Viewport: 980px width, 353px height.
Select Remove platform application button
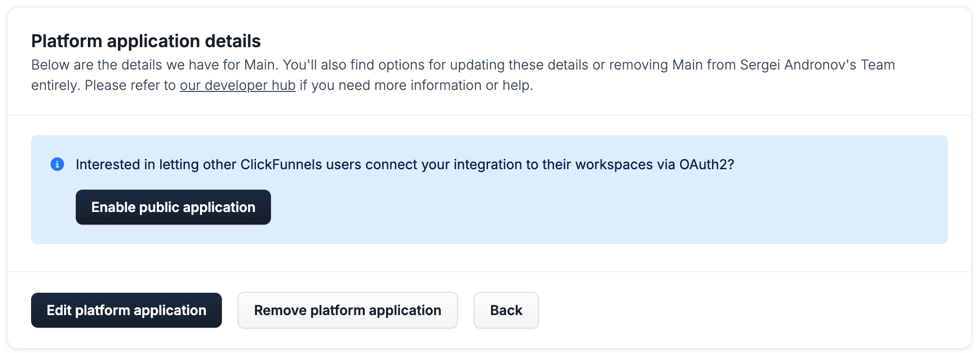(x=348, y=310)
